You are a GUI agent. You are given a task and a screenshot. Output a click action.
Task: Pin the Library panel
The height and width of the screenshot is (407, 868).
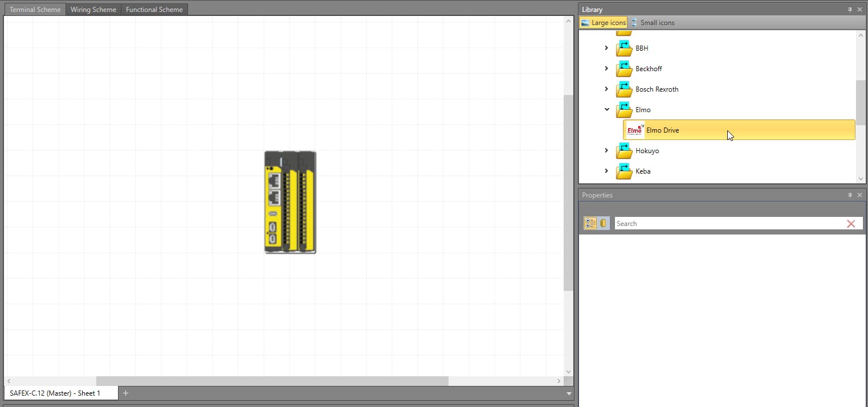tap(850, 10)
